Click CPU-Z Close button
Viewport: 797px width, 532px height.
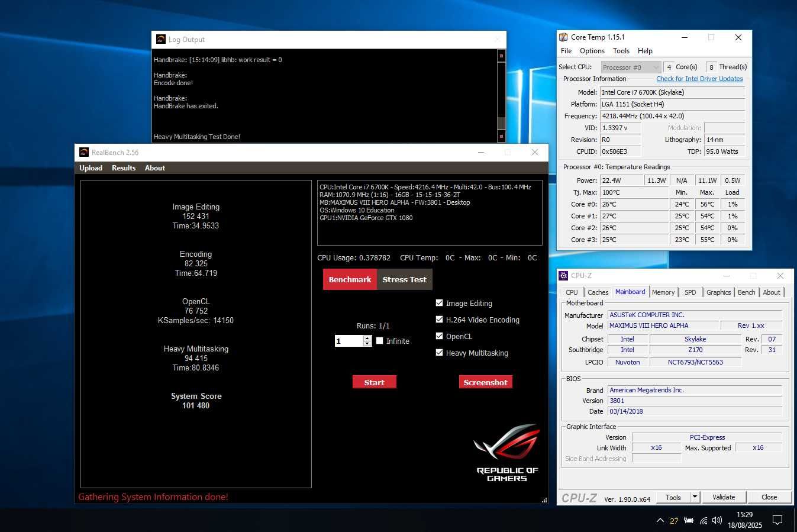pos(769,497)
